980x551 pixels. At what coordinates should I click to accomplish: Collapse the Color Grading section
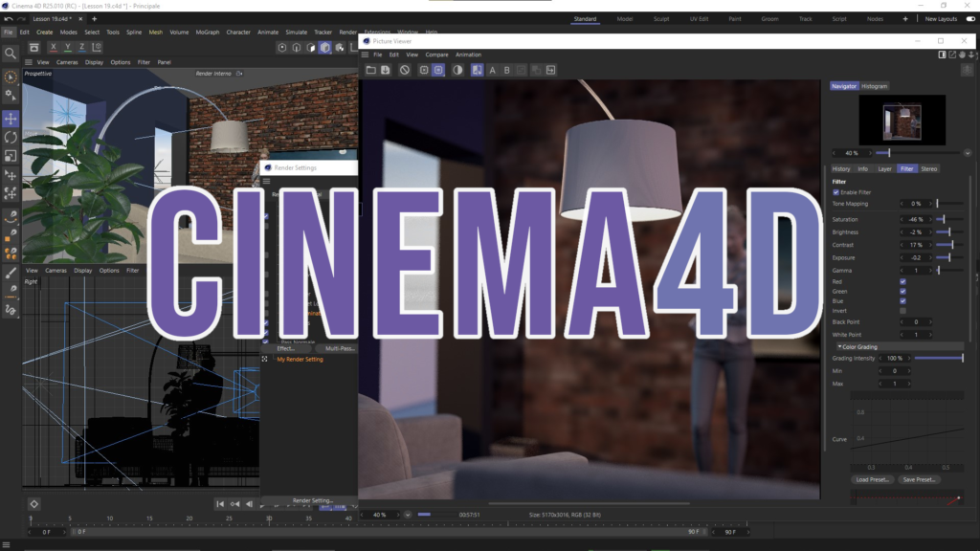coord(839,346)
